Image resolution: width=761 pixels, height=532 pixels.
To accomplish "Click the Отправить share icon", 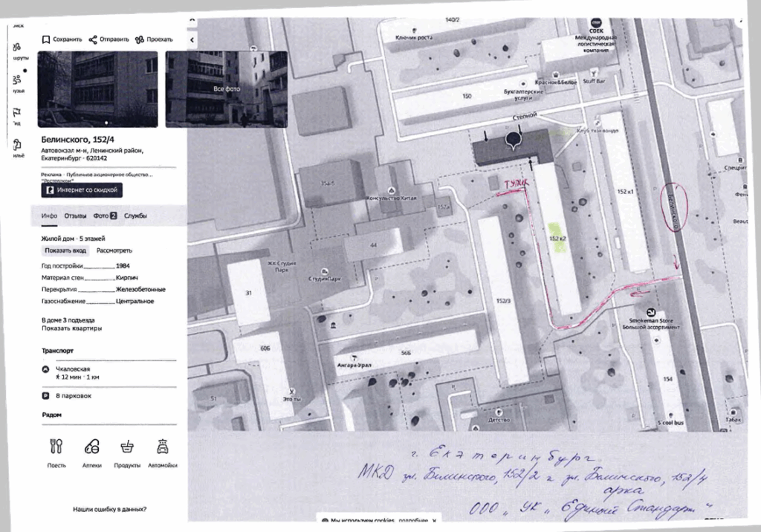I will point(93,39).
